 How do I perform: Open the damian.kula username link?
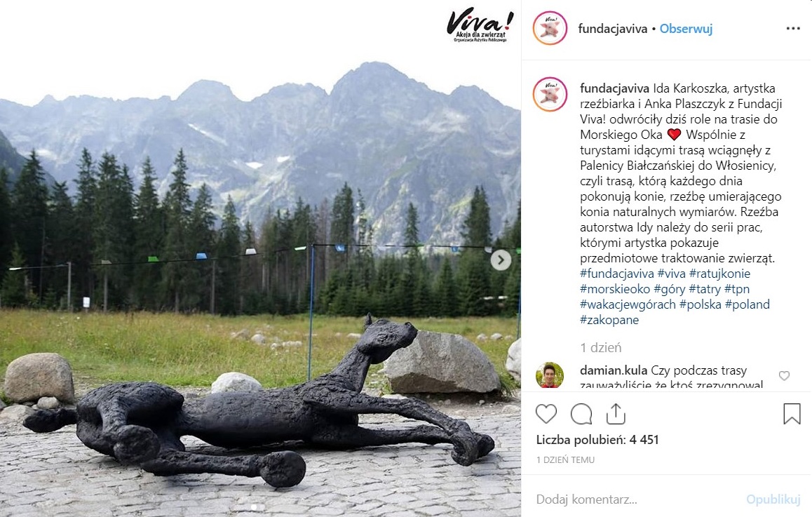(x=613, y=370)
